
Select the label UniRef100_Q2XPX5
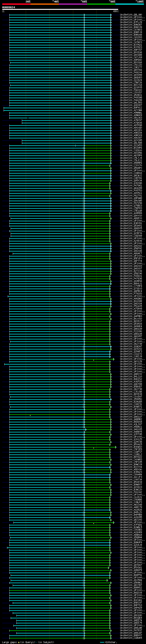tap(131, 87)
